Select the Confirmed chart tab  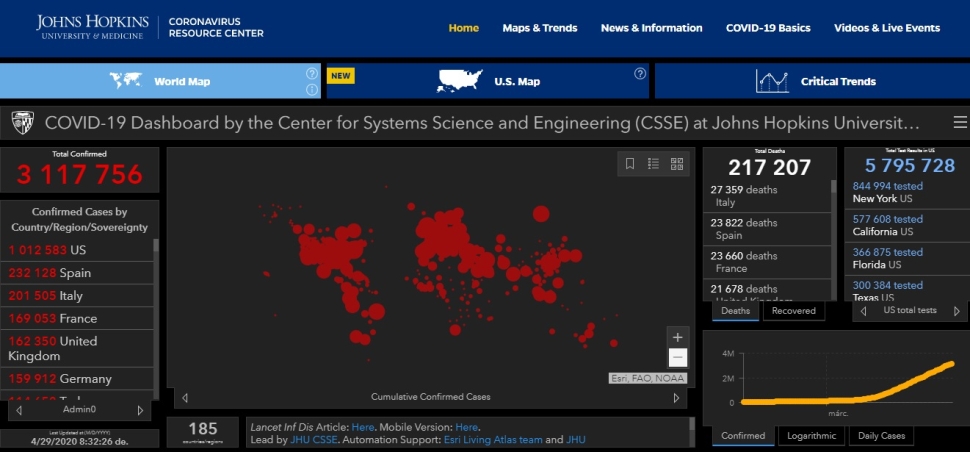743,436
